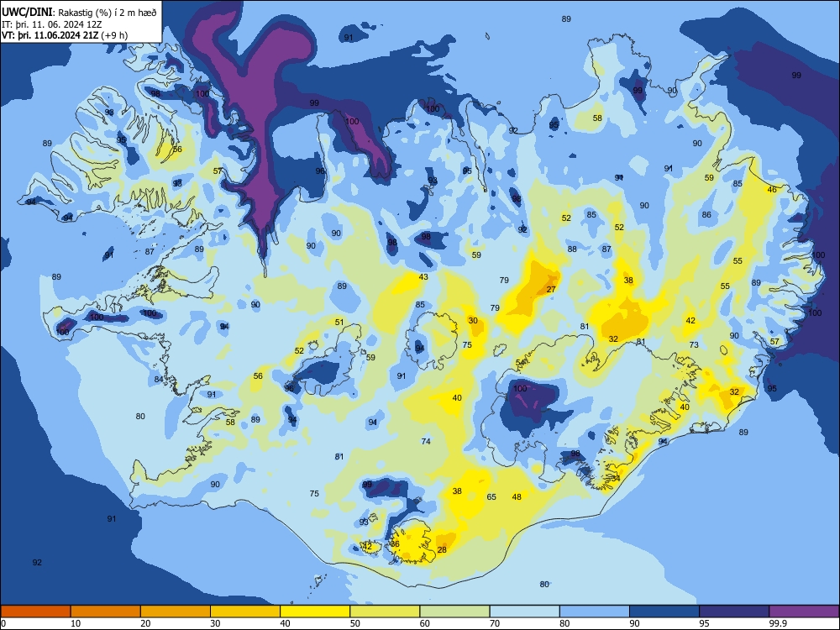Select the humidity value '46' in the northeast
This screenshot has width=840, height=630.
772,190
